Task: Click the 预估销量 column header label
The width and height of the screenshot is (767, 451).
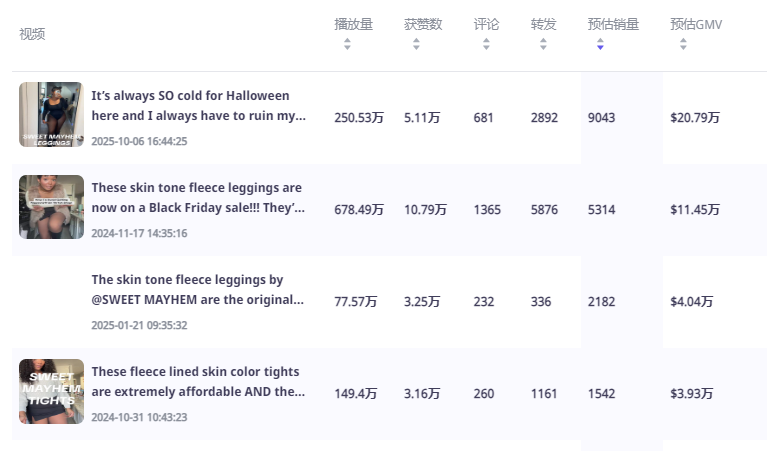Action: (x=613, y=24)
